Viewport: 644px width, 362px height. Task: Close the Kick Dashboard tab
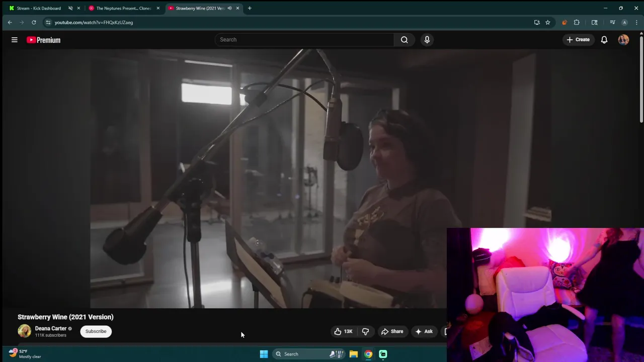pyautogui.click(x=78, y=8)
